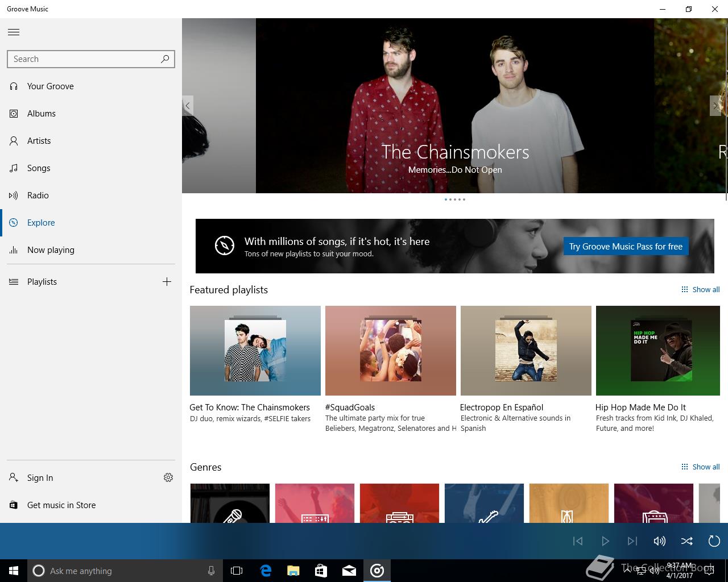Focus the Search input field
728x582 pixels.
[91, 59]
